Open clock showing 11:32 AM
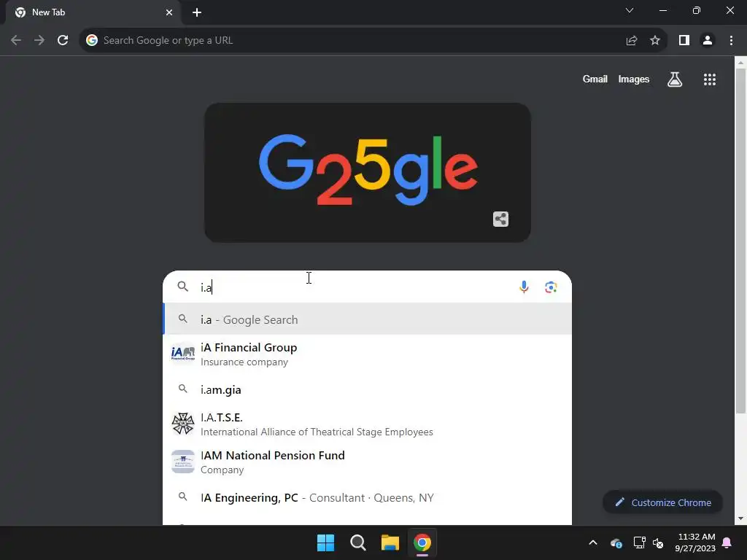This screenshot has height=560, width=747. point(695,542)
